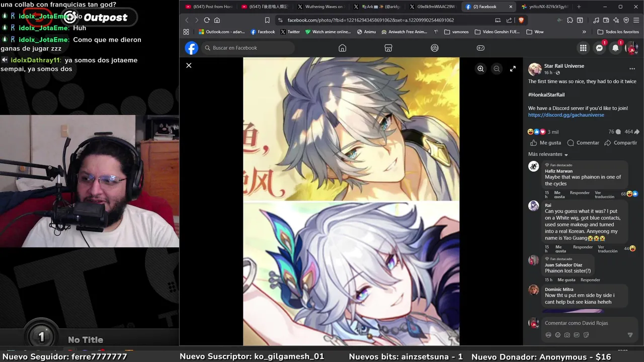Open vamonos bookmarks folder

pyautogui.click(x=456, y=32)
